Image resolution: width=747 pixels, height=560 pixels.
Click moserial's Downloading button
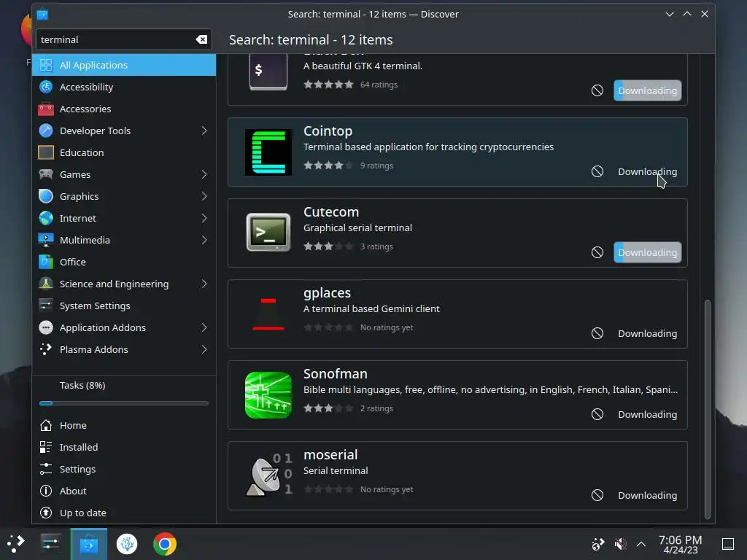pos(648,495)
